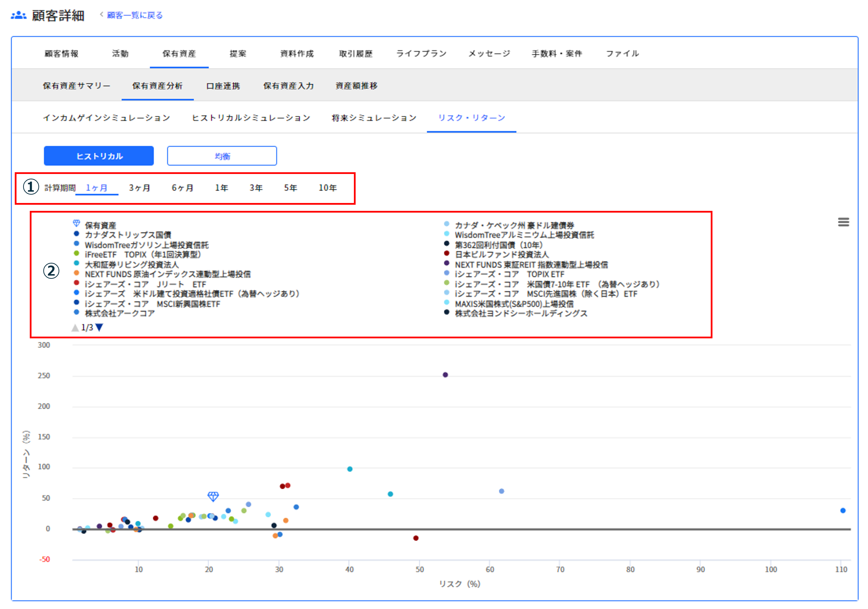The height and width of the screenshot is (609, 868).
Task: Go to next legend page arrow
Action: (x=99, y=327)
